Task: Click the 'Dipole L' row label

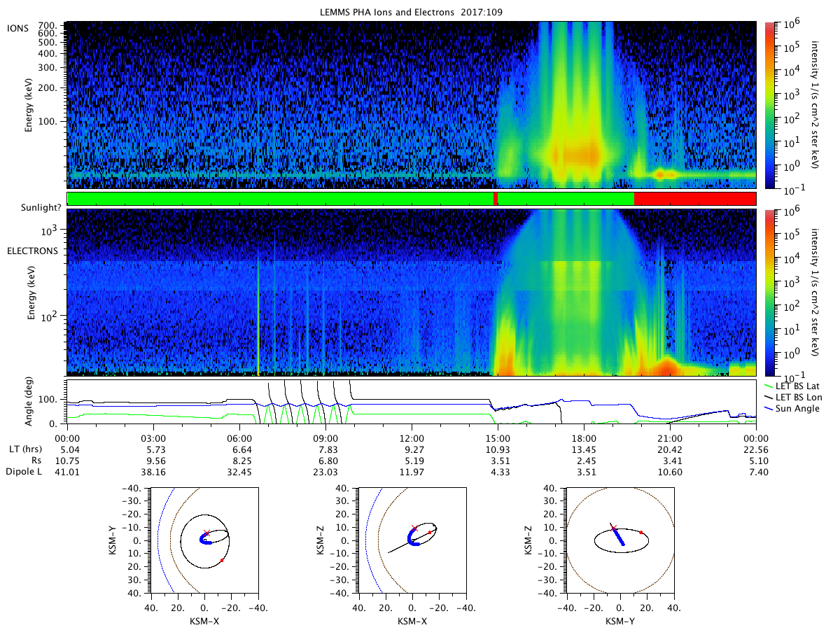Action: tap(23, 472)
